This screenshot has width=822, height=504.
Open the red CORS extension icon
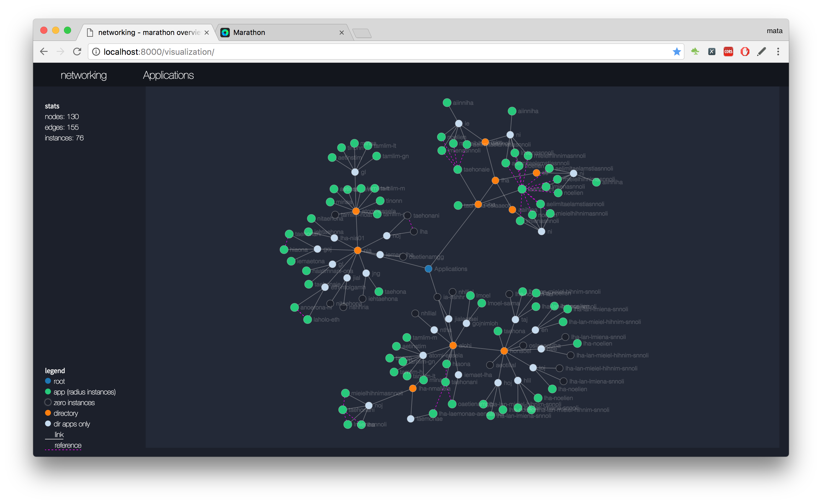point(728,52)
